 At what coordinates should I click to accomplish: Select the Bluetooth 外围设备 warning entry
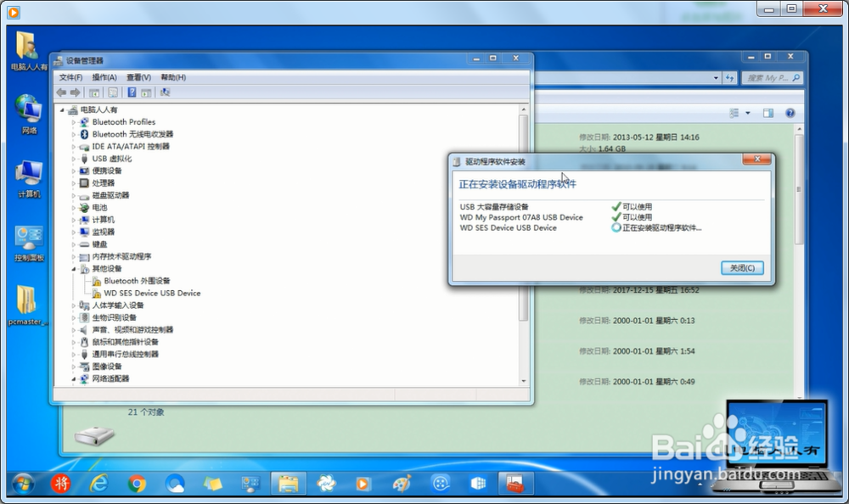137,281
